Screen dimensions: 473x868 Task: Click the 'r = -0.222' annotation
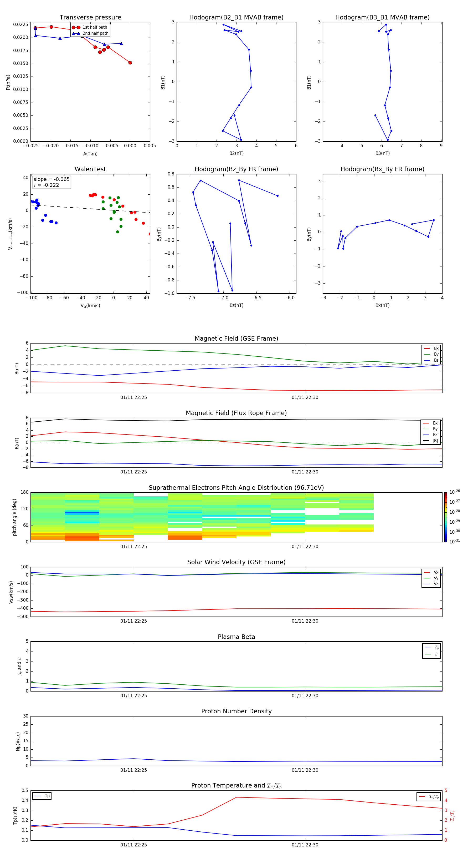coord(47,185)
